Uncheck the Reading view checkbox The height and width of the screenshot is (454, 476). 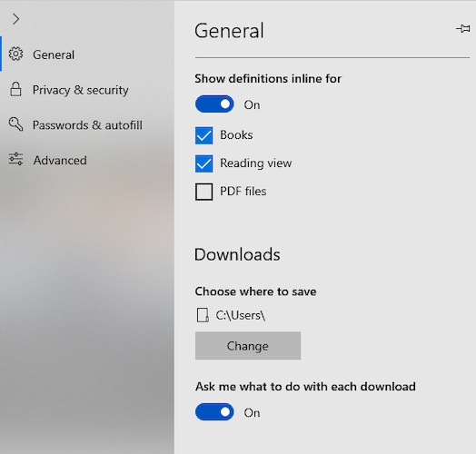pyautogui.click(x=203, y=163)
